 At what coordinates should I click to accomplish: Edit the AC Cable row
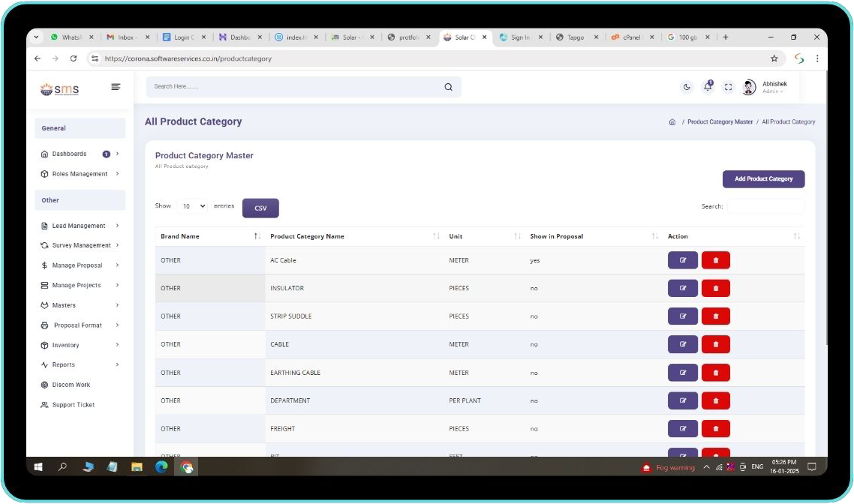[683, 260]
